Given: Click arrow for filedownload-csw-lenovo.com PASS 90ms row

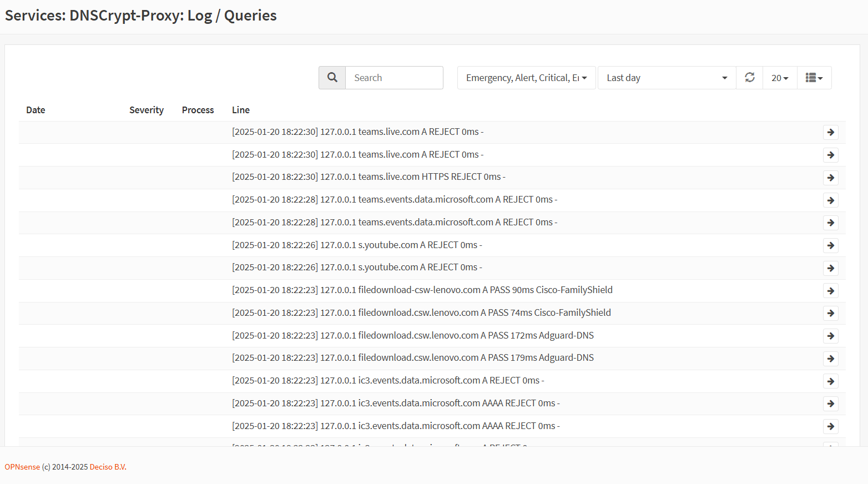Looking at the screenshot, I should click(x=830, y=291).
